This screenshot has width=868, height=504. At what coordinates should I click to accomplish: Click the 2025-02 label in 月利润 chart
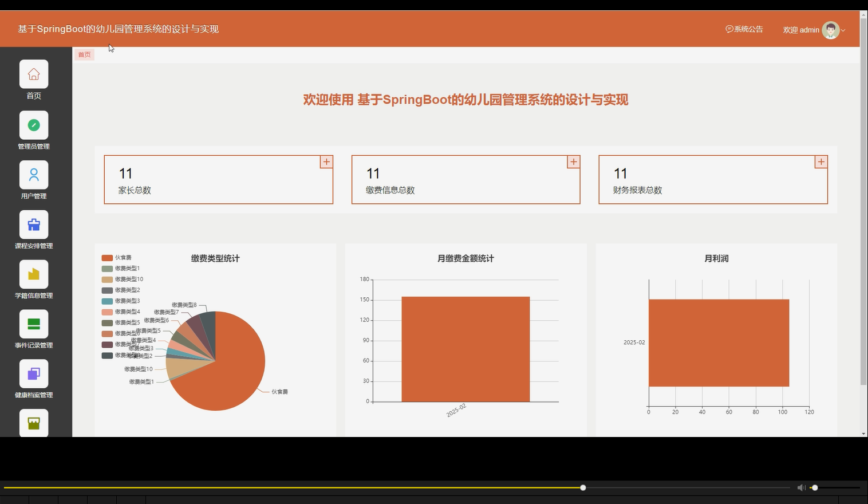pyautogui.click(x=634, y=342)
